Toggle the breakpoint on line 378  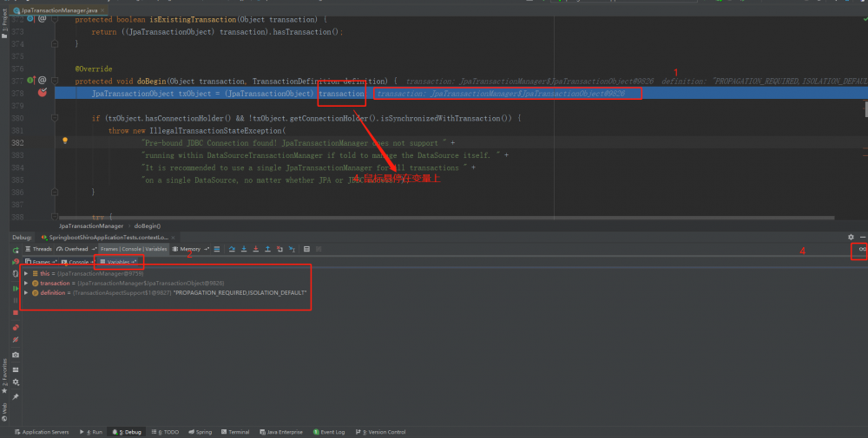coord(42,93)
